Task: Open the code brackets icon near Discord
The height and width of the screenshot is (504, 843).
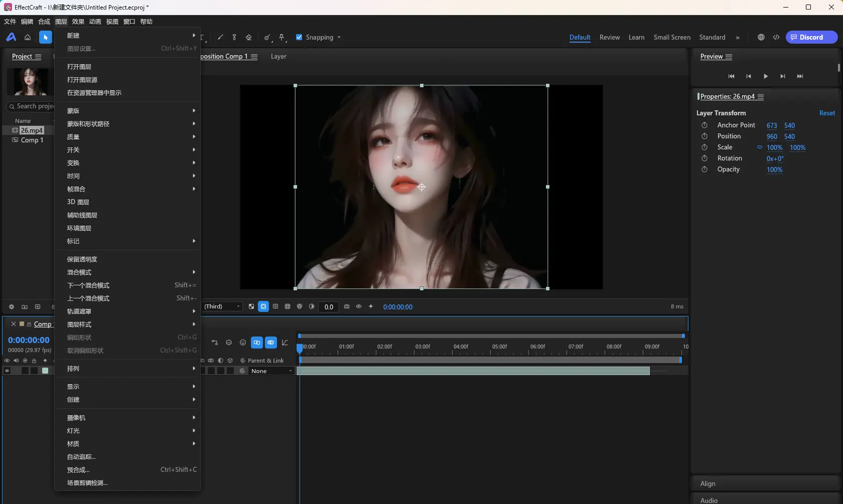Action: 776,37
